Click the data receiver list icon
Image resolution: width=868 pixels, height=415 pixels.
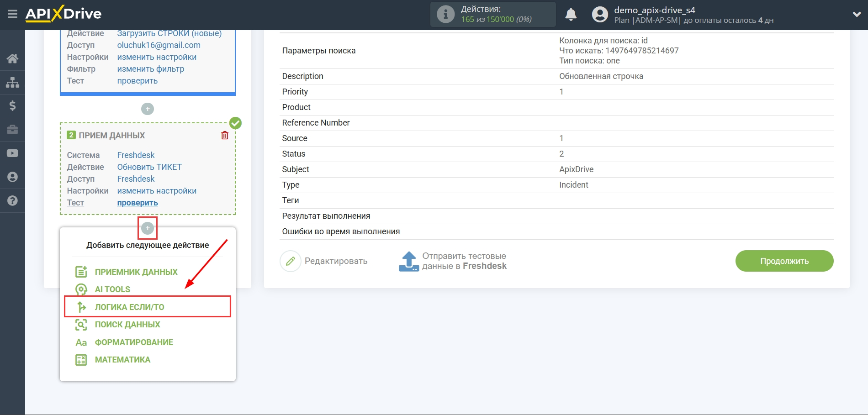(81, 272)
